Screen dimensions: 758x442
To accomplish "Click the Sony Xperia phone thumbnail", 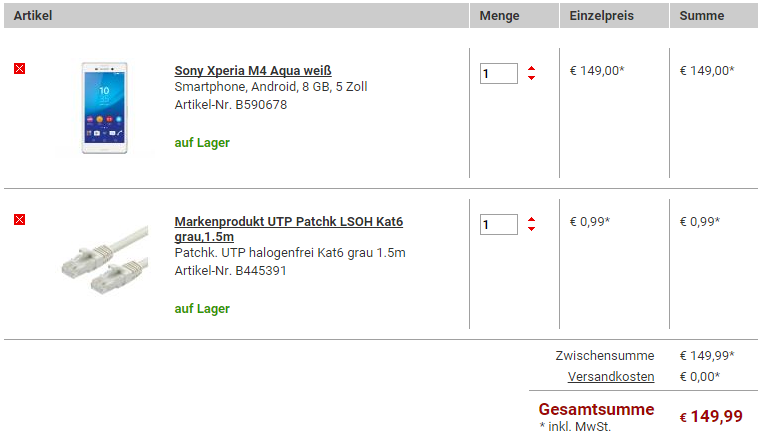I will tap(104, 108).
